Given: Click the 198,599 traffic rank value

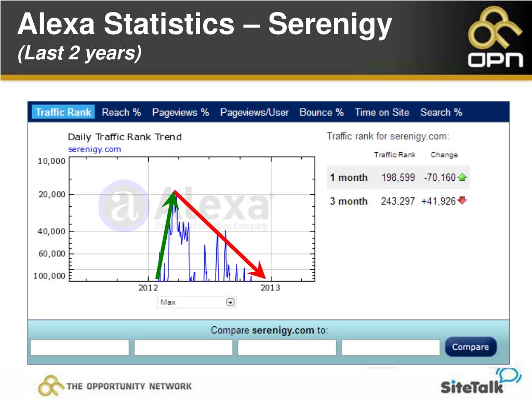Looking at the screenshot, I should [x=398, y=178].
